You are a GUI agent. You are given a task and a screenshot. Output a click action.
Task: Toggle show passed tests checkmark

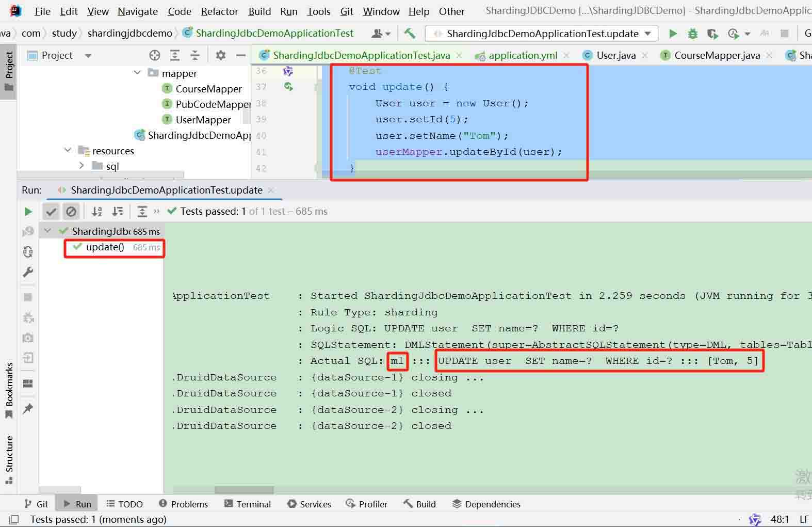pos(51,211)
